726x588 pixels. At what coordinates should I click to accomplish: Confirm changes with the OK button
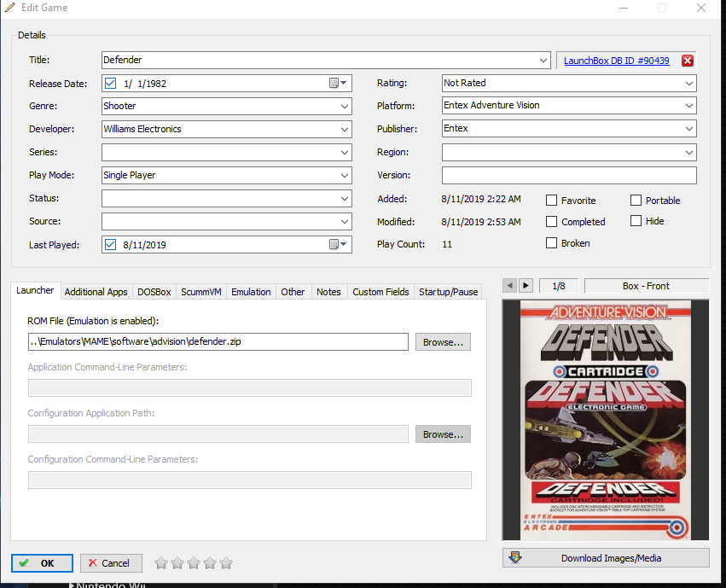42,563
